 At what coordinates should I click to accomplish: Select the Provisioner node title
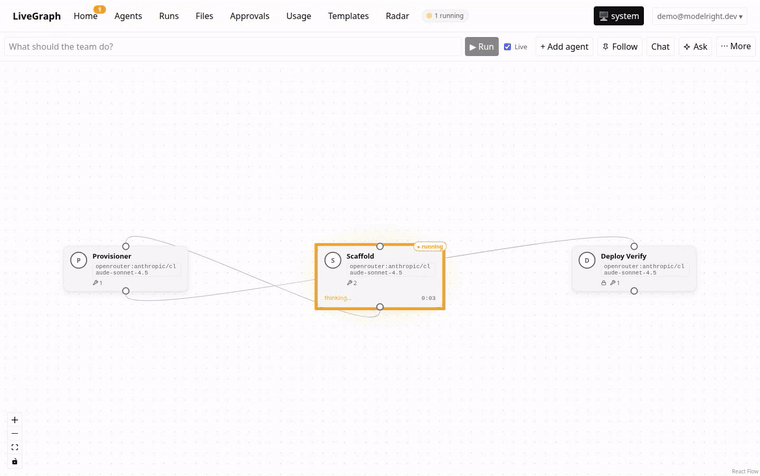click(112, 256)
